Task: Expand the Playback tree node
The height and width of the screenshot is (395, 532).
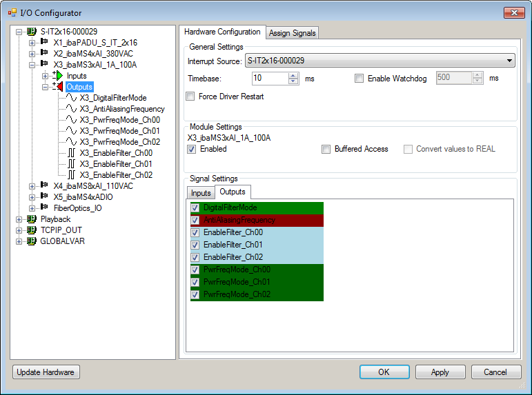Action: point(19,219)
